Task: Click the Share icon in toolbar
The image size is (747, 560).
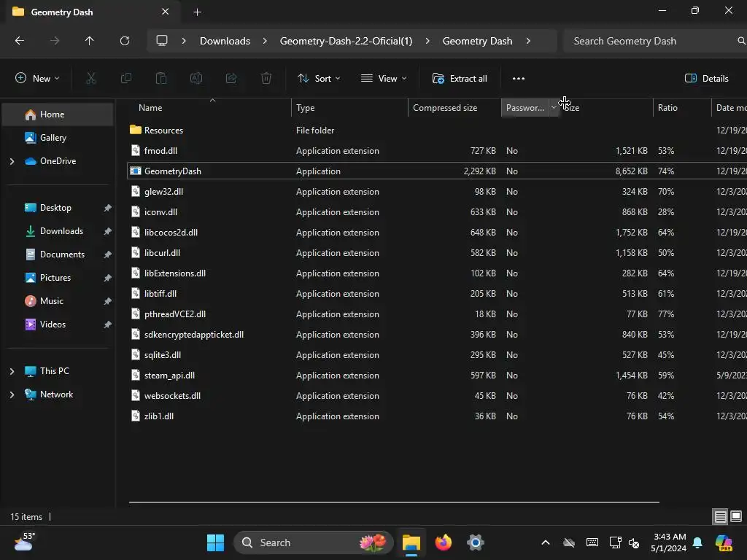Action: tap(231, 79)
